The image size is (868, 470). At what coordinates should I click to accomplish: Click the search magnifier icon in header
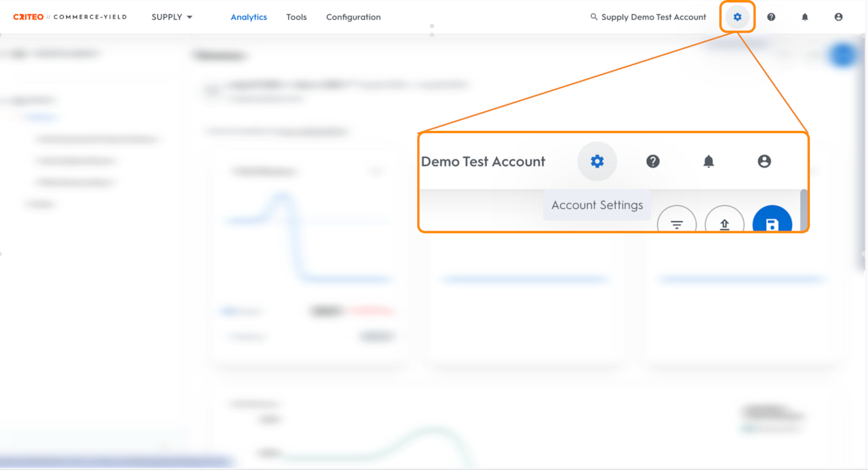click(x=594, y=17)
